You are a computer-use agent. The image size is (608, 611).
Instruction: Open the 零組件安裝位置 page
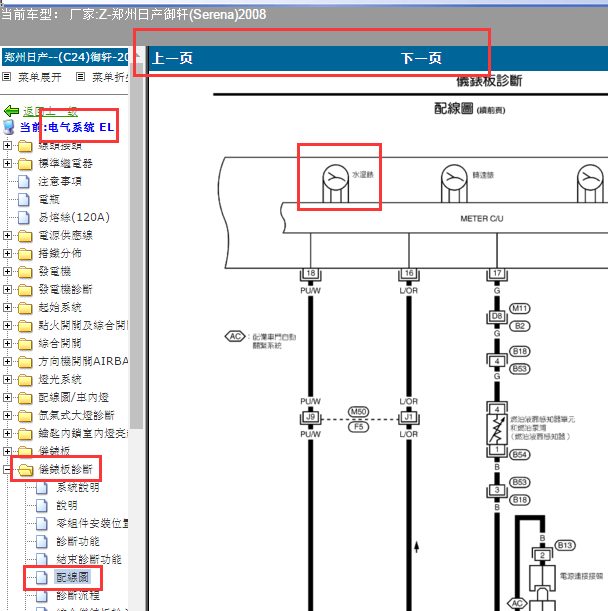[x=92, y=523]
